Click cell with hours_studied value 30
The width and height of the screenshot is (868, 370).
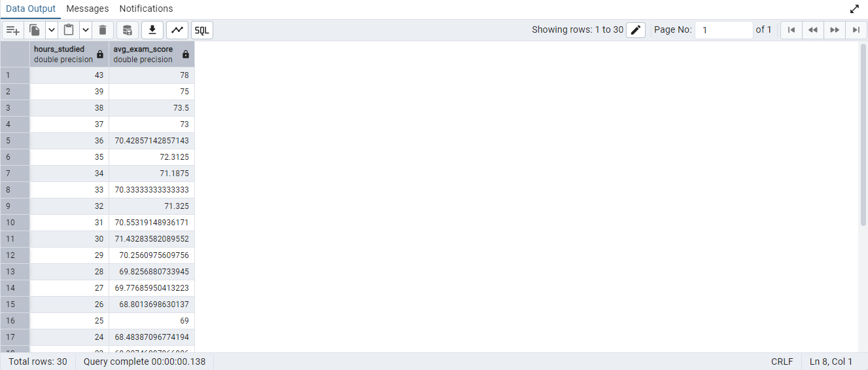point(69,239)
